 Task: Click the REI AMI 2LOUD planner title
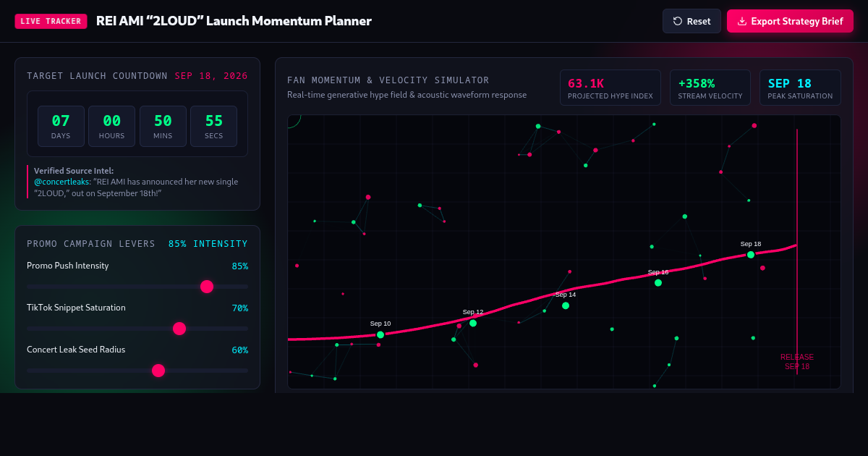234,21
